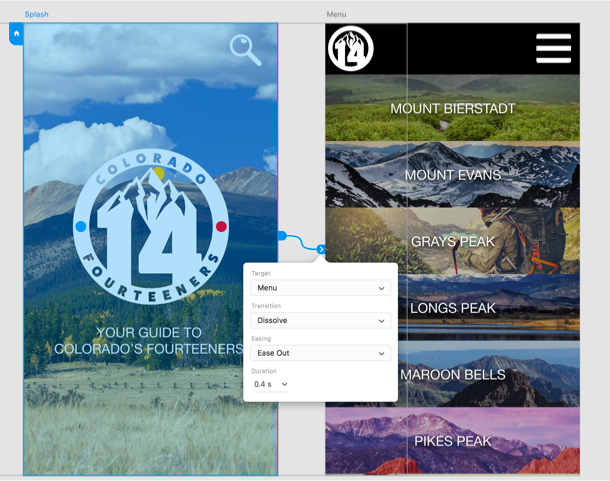Select the red dot on the logo
610x481 pixels.
tap(221, 227)
